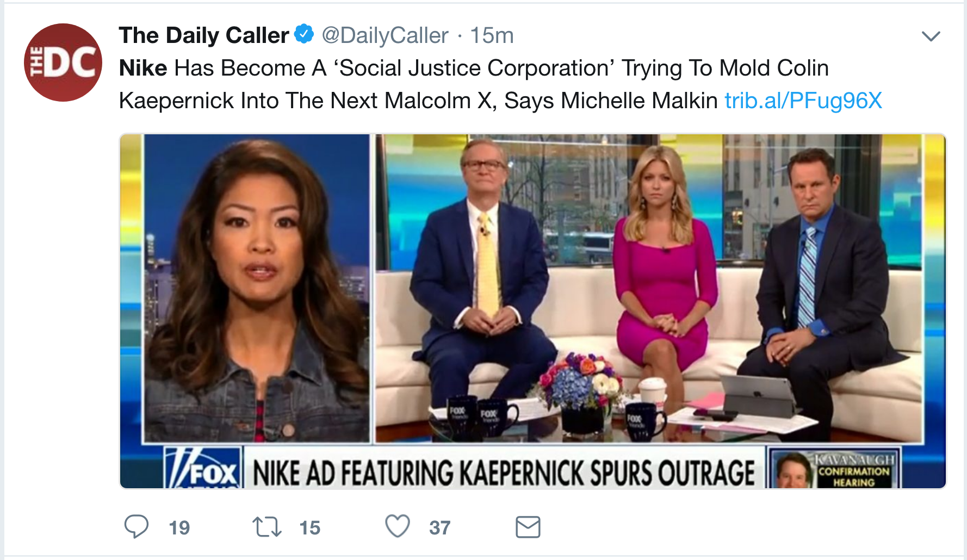Click the Kavanaugh Confirmation Hearing graphic
Image resolution: width=967 pixels, height=560 pixels.
[x=835, y=469]
